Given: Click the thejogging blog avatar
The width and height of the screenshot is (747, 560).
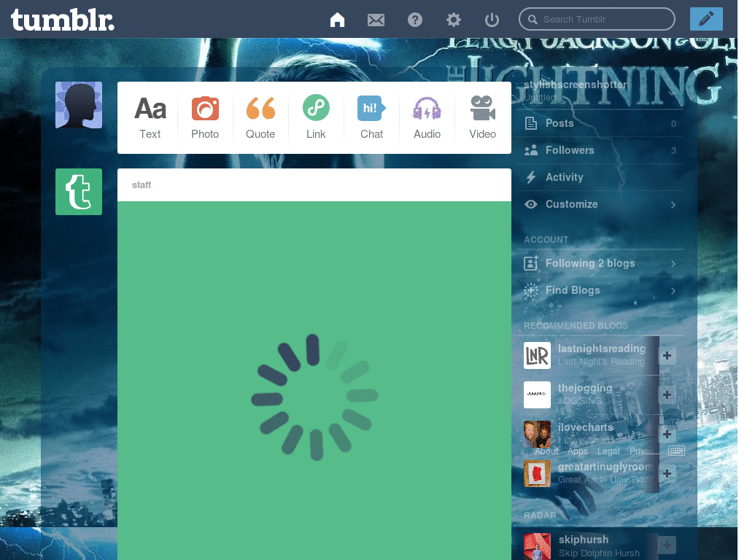Looking at the screenshot, I should (537, 394).
